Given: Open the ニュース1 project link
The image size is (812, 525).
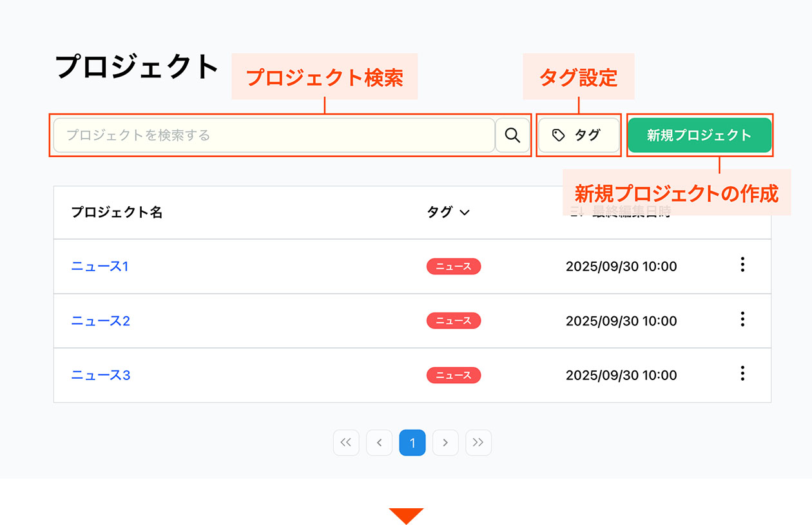Looking at the screenshot, I should 99,266.
